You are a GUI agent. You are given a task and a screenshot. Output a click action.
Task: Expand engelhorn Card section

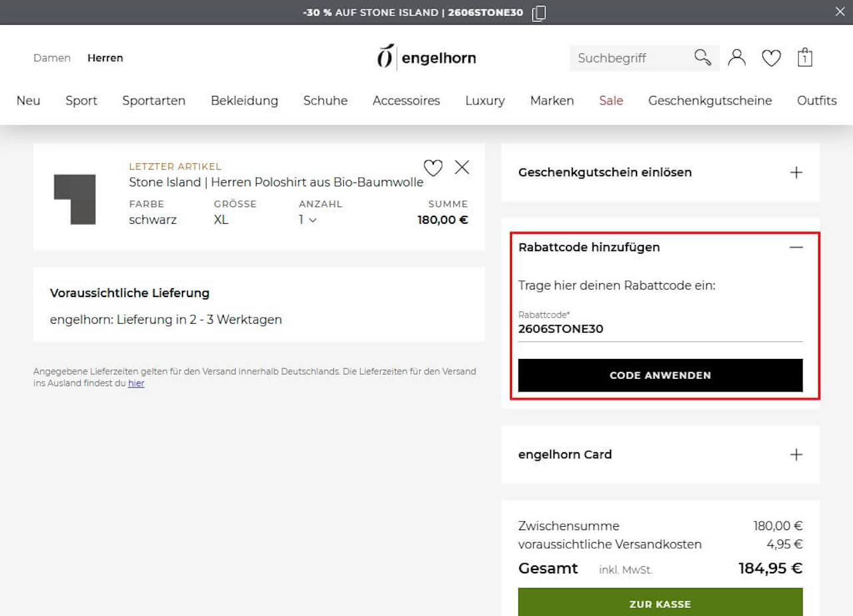(796, 455)
